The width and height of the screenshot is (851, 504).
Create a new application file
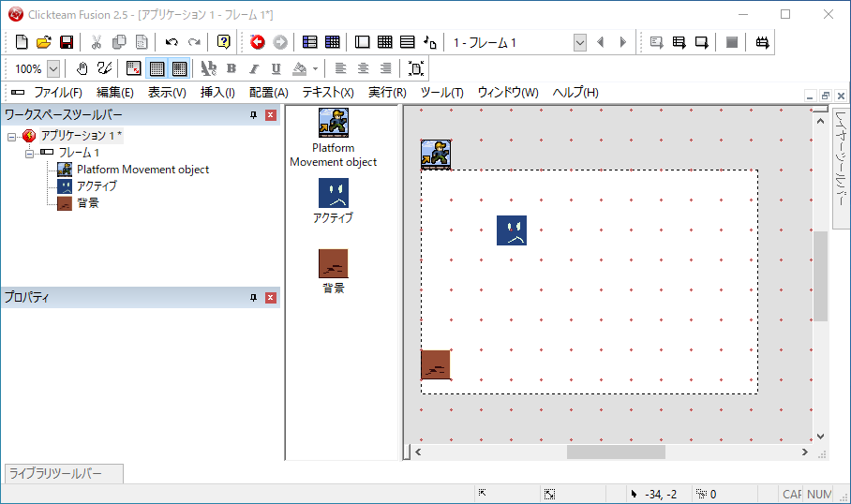[x=22, y=42]
